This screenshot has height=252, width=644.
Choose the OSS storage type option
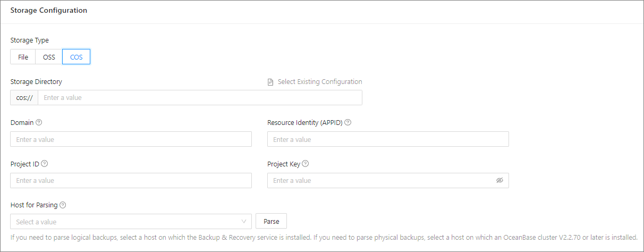tap(49, 57)
